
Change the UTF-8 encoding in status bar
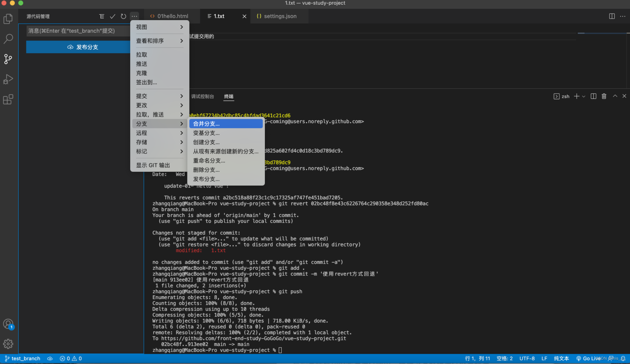pyautogui.click(x=527, y=358)
